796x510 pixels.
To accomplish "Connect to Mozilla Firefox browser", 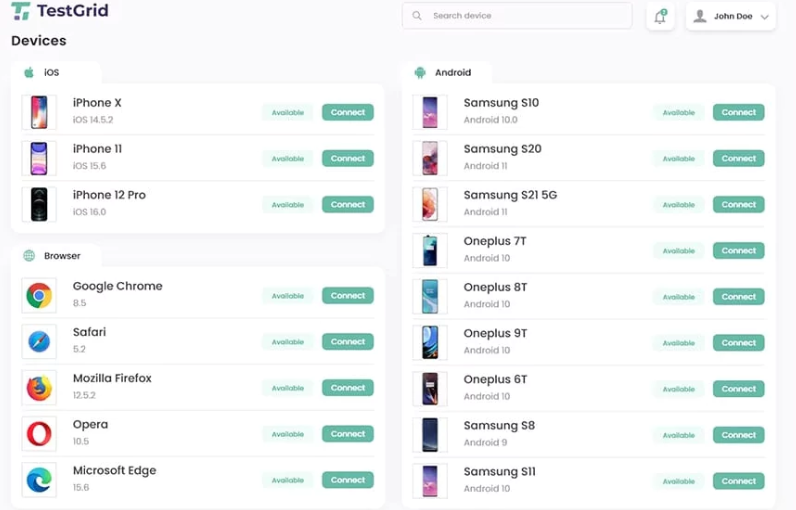I will point(348,388).
